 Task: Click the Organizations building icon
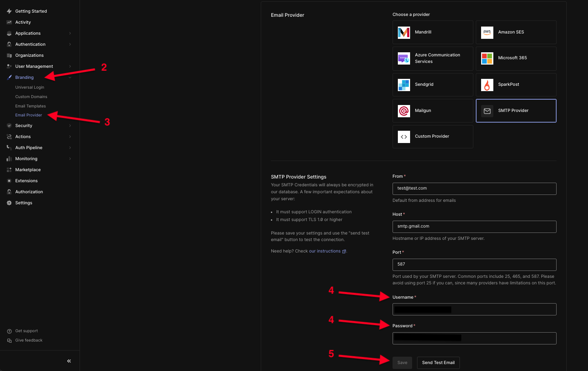click(9, 56)
